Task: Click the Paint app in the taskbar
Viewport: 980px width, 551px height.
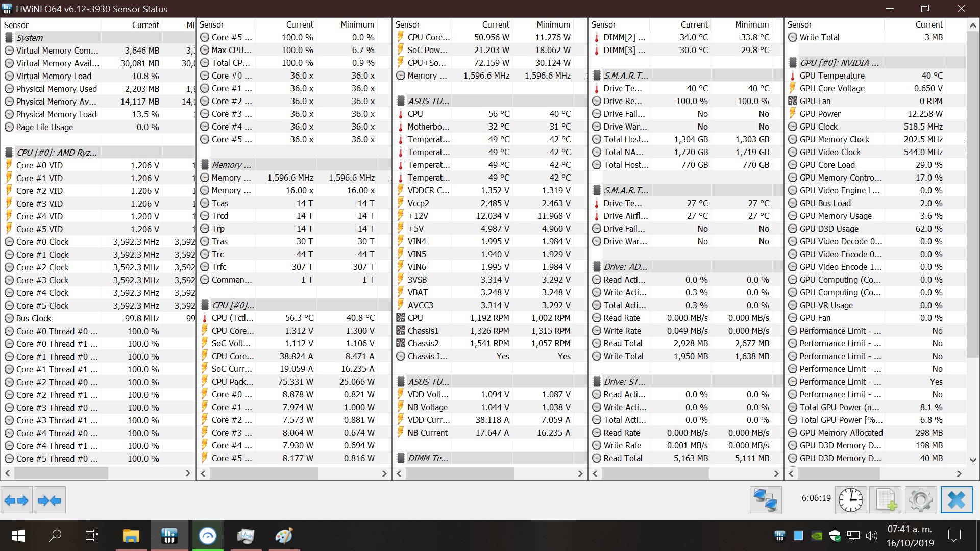Action: tap(284, 536)
